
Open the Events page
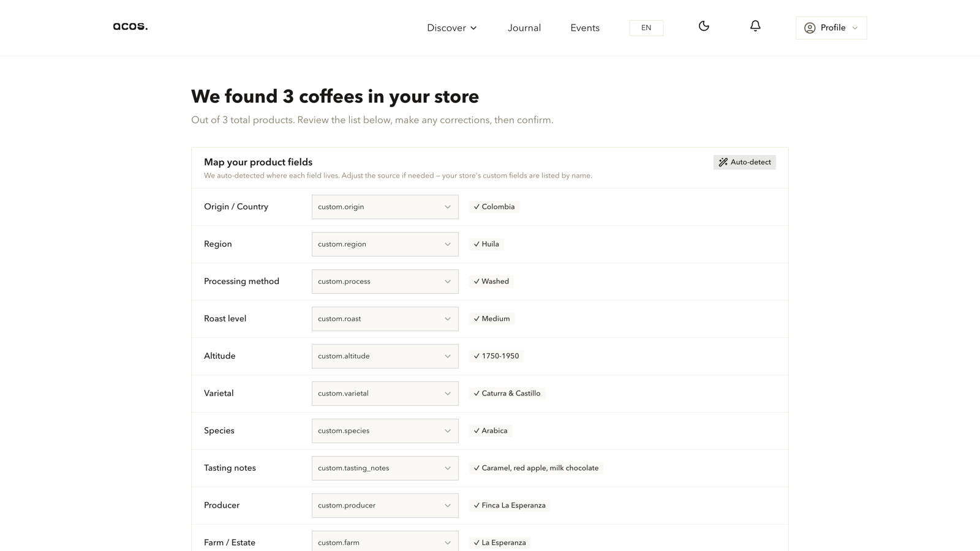coord(585,28)
